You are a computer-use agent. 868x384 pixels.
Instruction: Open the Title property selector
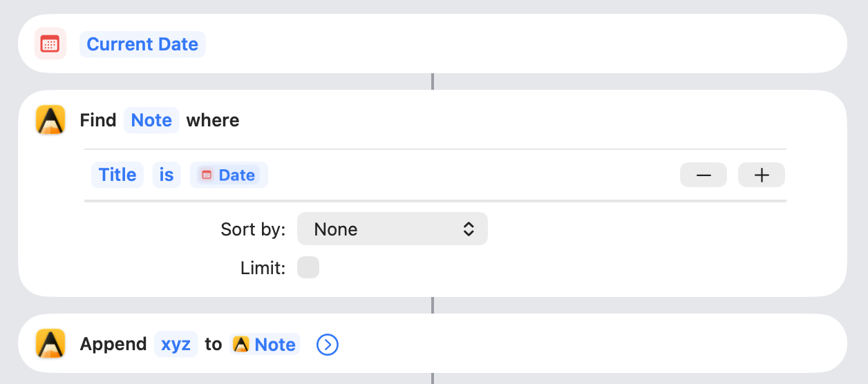coord(117,175)
